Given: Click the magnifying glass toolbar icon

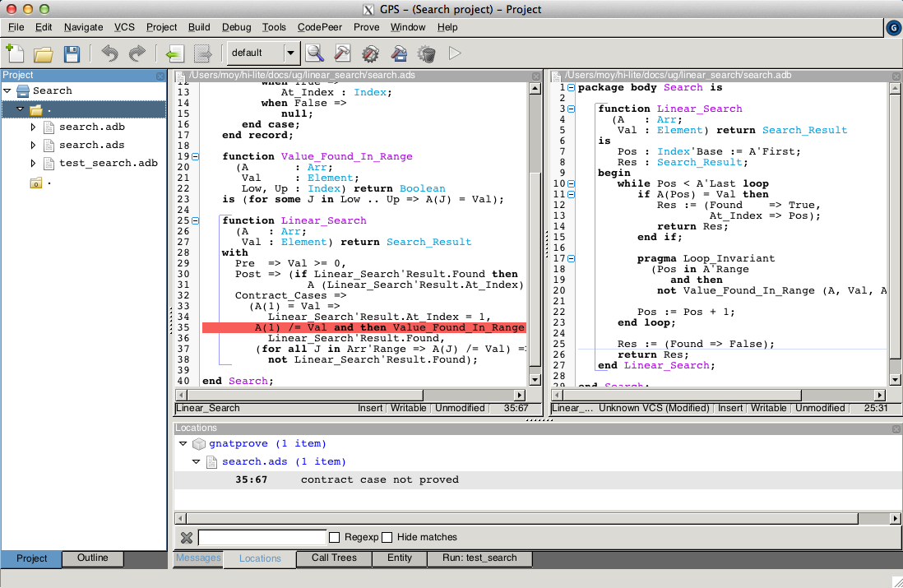Looking at the screenshot, I should tap(314, 53).
